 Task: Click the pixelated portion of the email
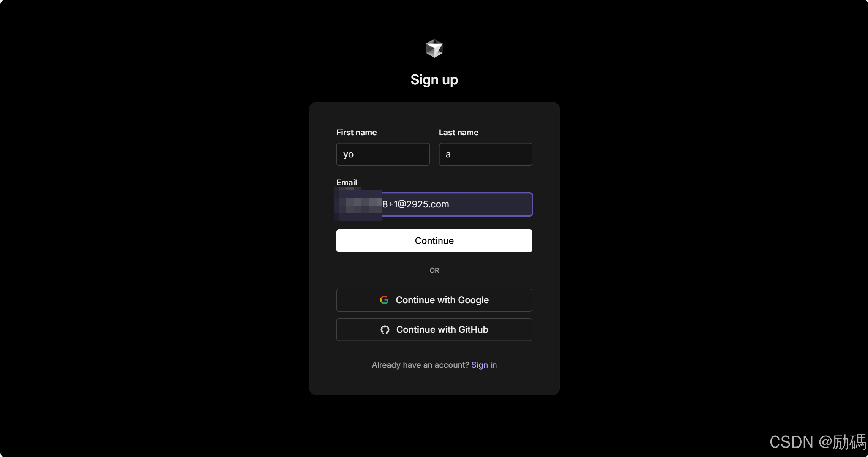tap(358, 204)
